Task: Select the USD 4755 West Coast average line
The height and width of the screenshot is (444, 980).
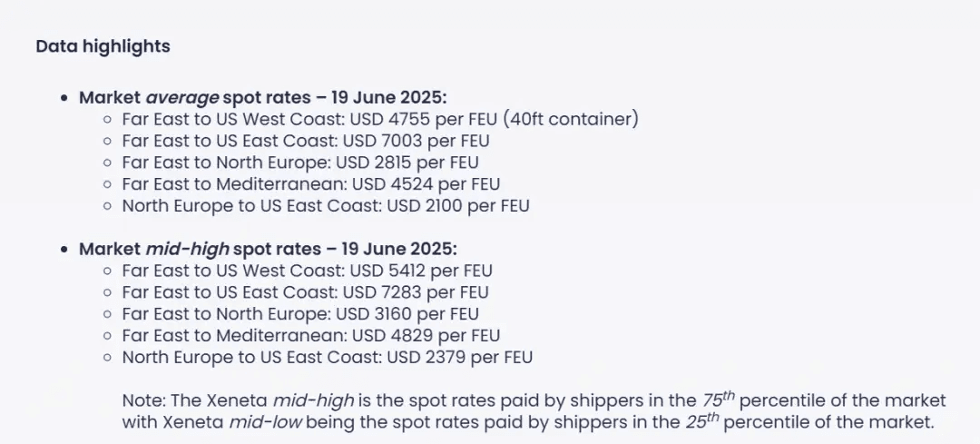Action: [380, 119]
